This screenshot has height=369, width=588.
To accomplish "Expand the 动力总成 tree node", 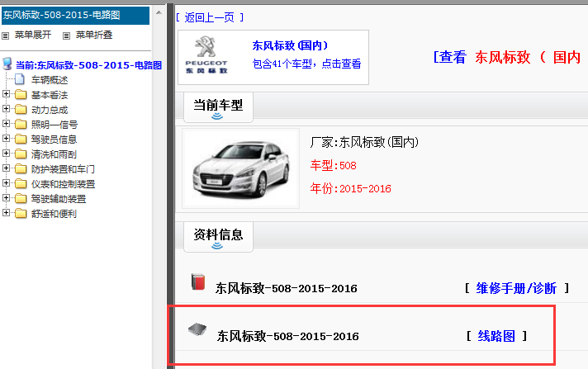I will pos(6,108).
